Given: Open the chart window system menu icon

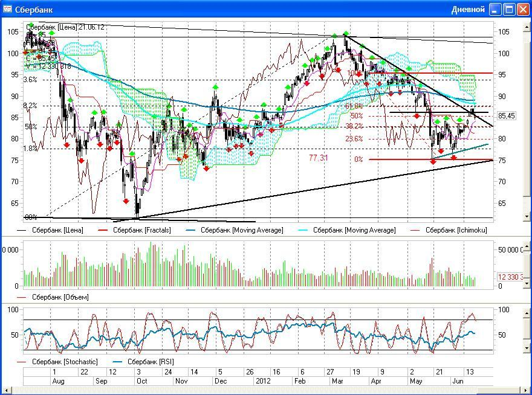Looking at the screenshot, I should click(x=7, y=9).
